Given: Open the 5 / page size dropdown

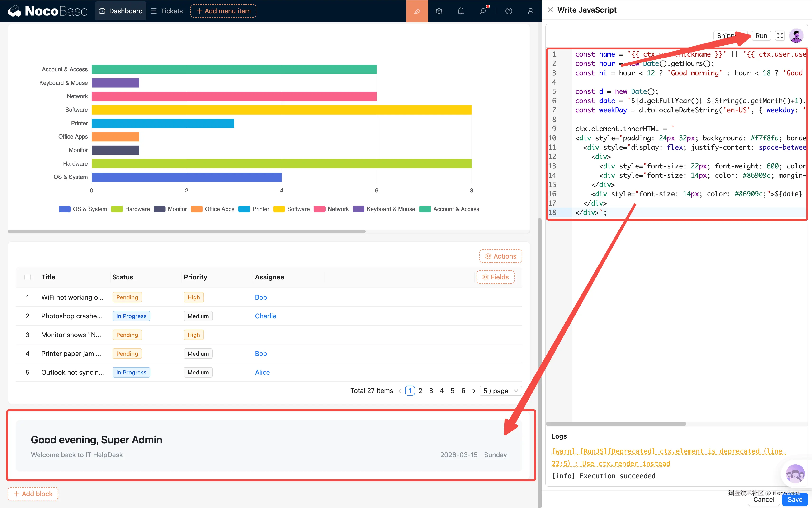Looking at the screenshot, I should point(500,391).
